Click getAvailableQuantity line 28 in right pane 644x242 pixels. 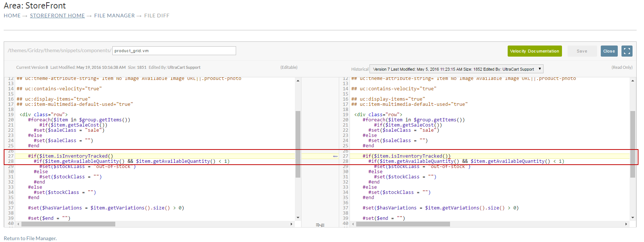point(466,161)
